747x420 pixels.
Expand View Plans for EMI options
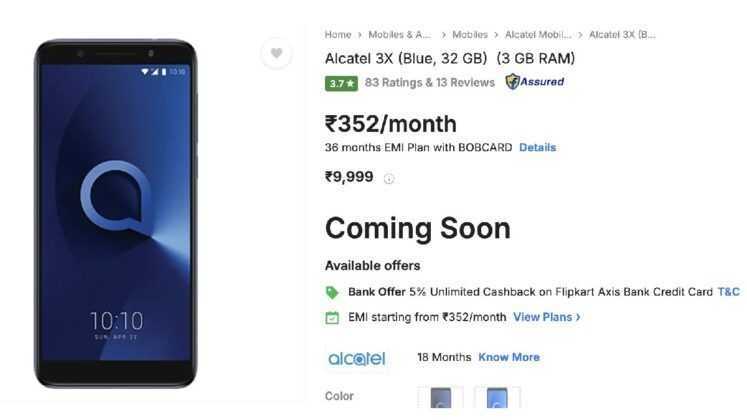click(x=546, y=317)
